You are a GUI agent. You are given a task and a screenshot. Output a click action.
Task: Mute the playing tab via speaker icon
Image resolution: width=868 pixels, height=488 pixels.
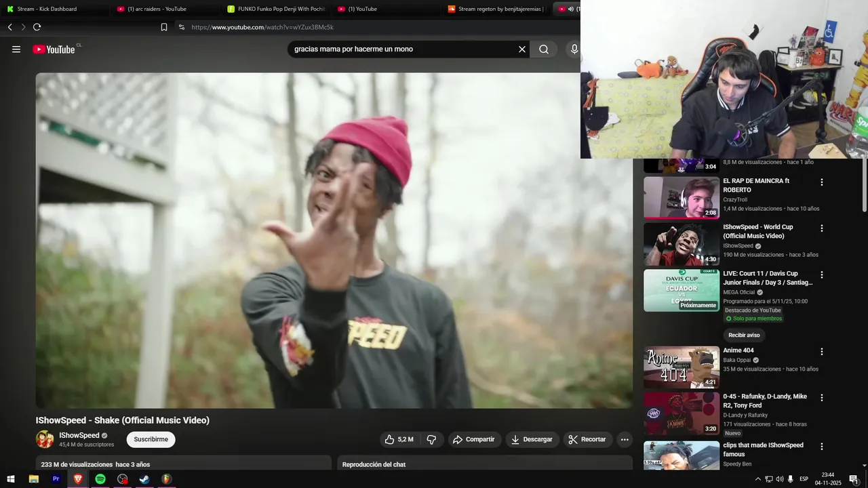[x=570, y=9]
